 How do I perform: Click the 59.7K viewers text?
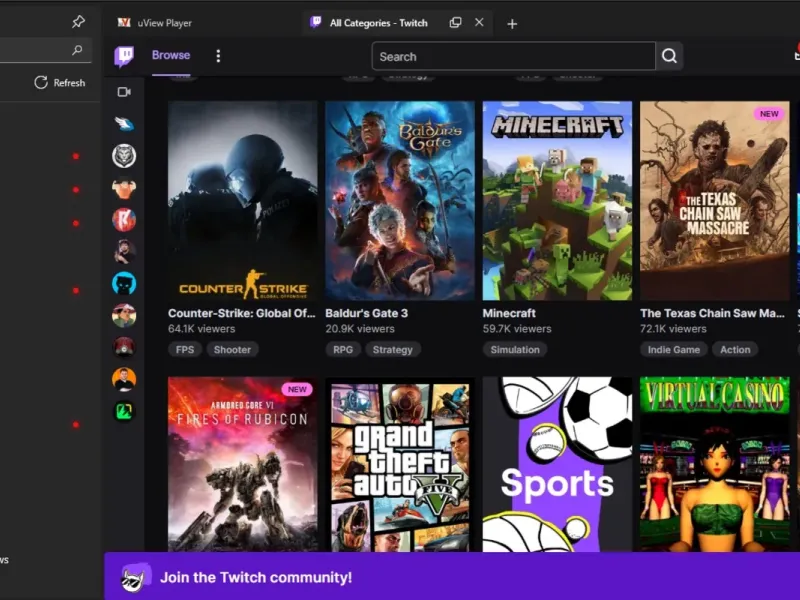coord(517,329)
